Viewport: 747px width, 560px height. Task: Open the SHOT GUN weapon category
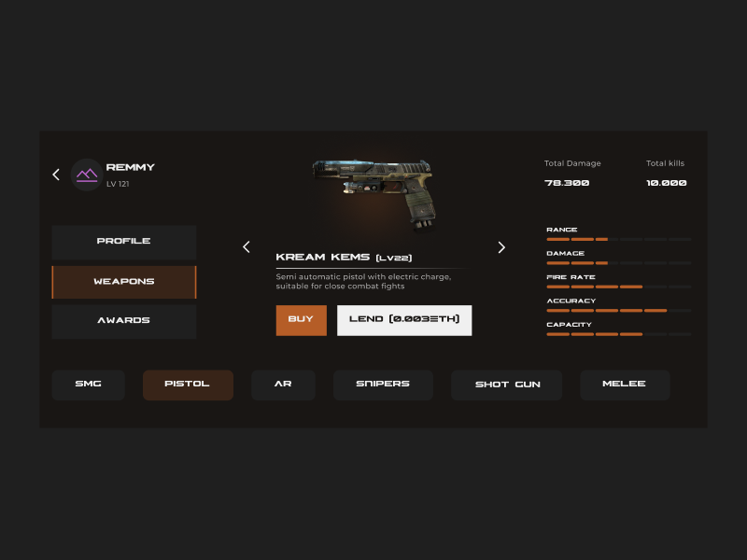pos(506,385)
